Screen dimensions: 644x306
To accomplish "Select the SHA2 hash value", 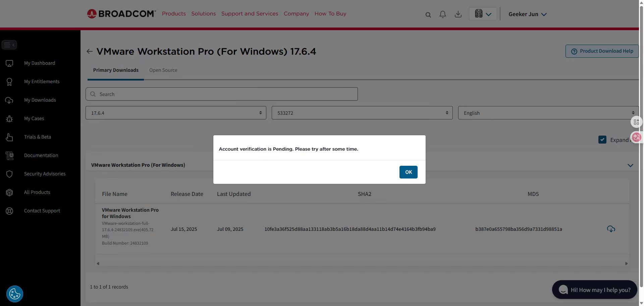I will coord(350,229).
